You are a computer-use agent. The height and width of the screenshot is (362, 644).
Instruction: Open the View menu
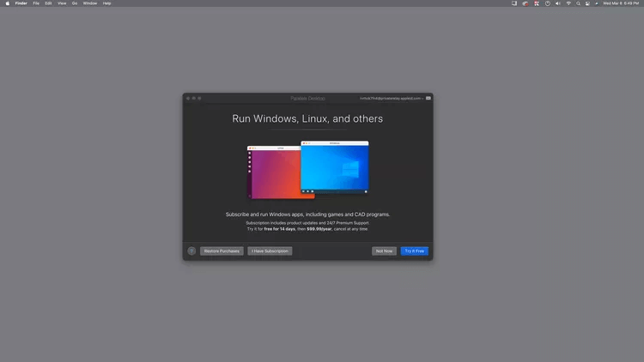coord(62,3)
